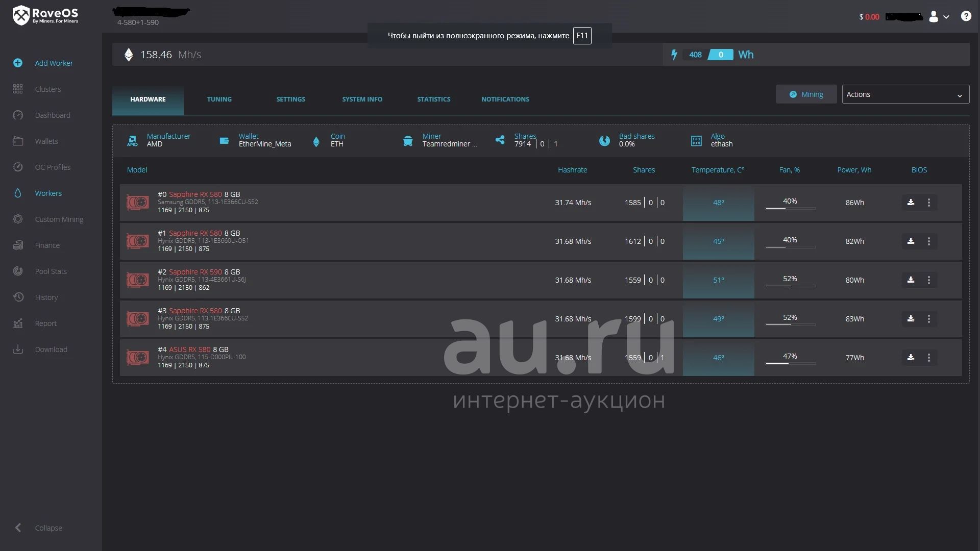980x551 pixels.
Task: Open three-dot menu for GPU #2 RX 590
Action: 929,280
